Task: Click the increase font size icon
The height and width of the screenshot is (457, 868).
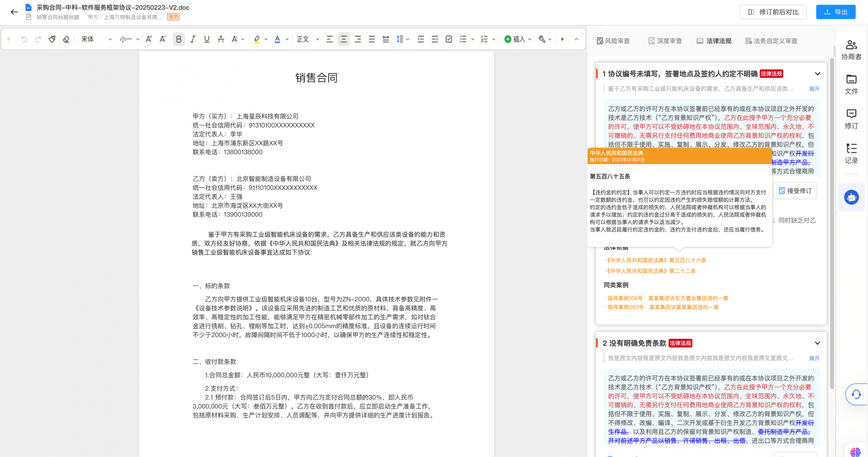Action: point(149,39)
